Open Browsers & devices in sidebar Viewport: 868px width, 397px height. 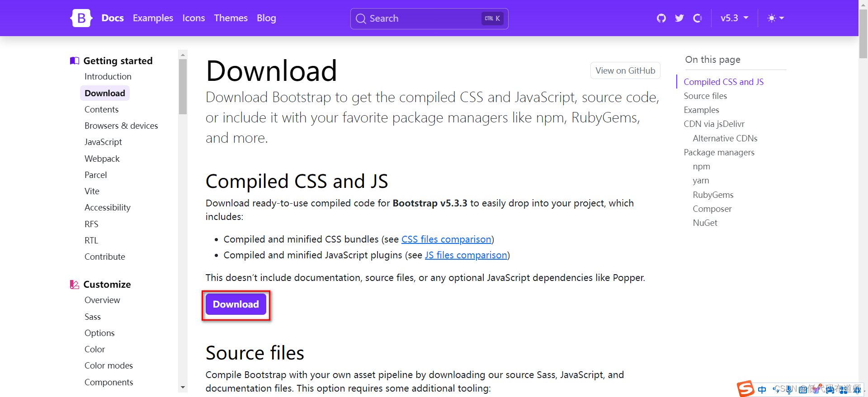click(x=121, y=126)
